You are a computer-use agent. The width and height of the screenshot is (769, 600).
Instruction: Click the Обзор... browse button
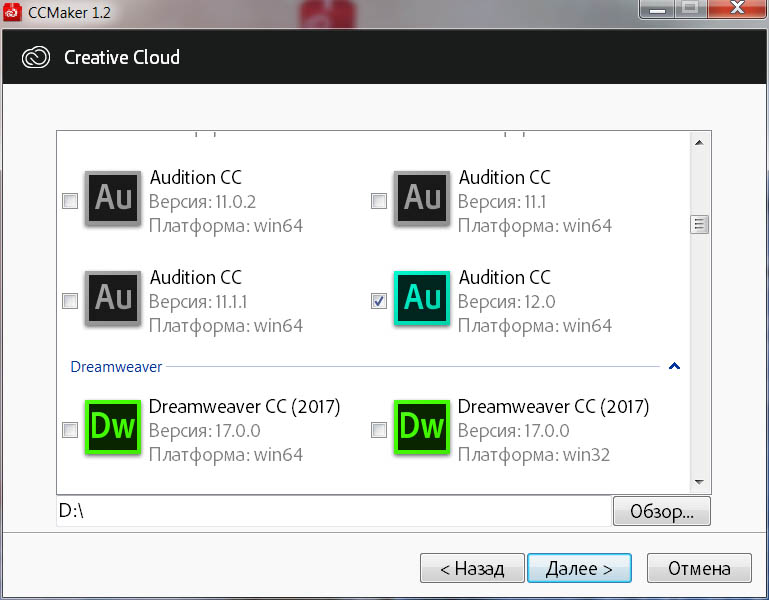[661, 511]
